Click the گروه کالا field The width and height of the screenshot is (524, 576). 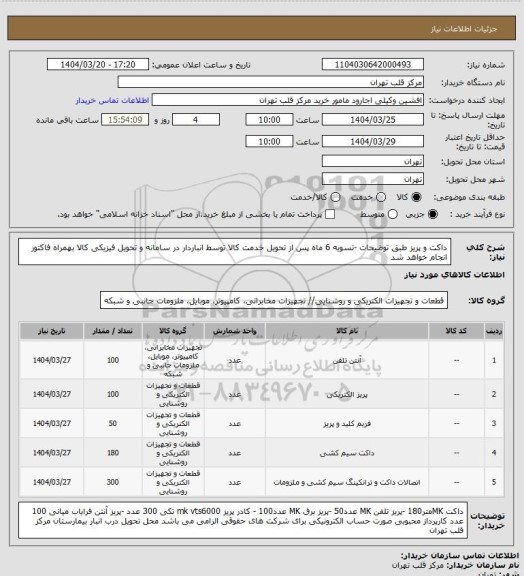pos(274,300)
